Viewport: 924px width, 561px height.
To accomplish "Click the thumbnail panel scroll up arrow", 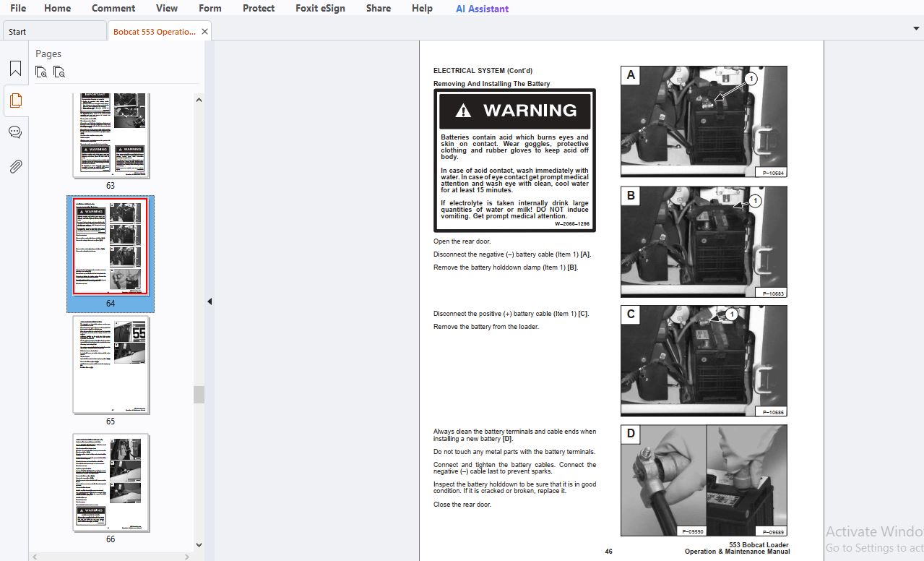I will tap(199, 99).
